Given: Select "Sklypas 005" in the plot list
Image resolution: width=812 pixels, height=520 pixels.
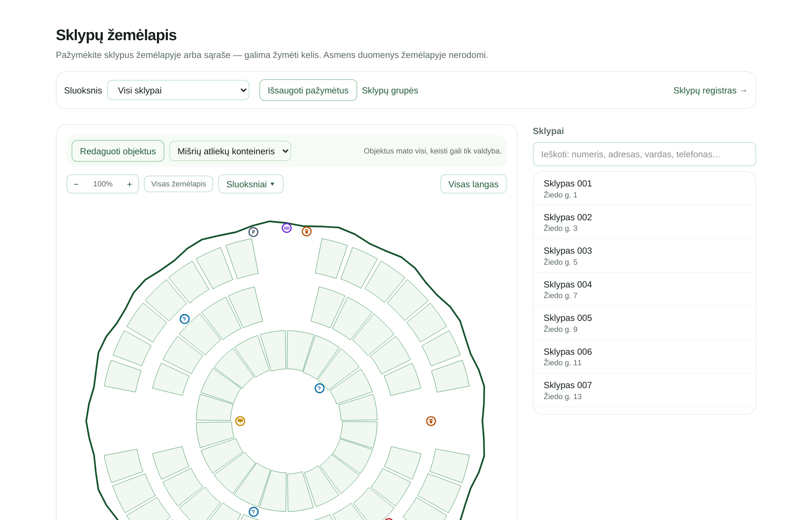Looking at the screenshot, I should [x=645, y=323].
